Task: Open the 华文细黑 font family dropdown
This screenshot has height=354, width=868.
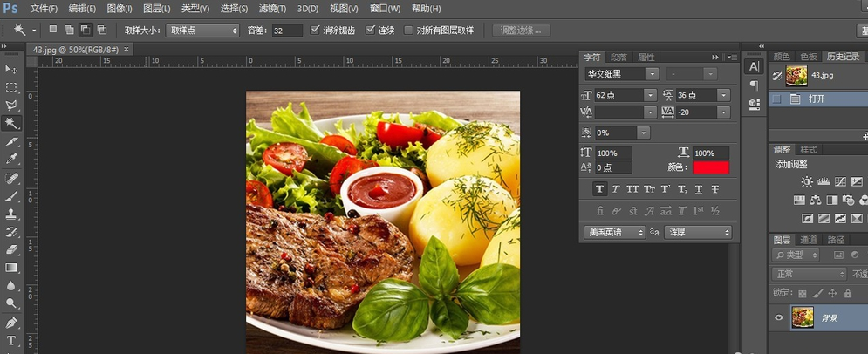Action: pos(621,74)
